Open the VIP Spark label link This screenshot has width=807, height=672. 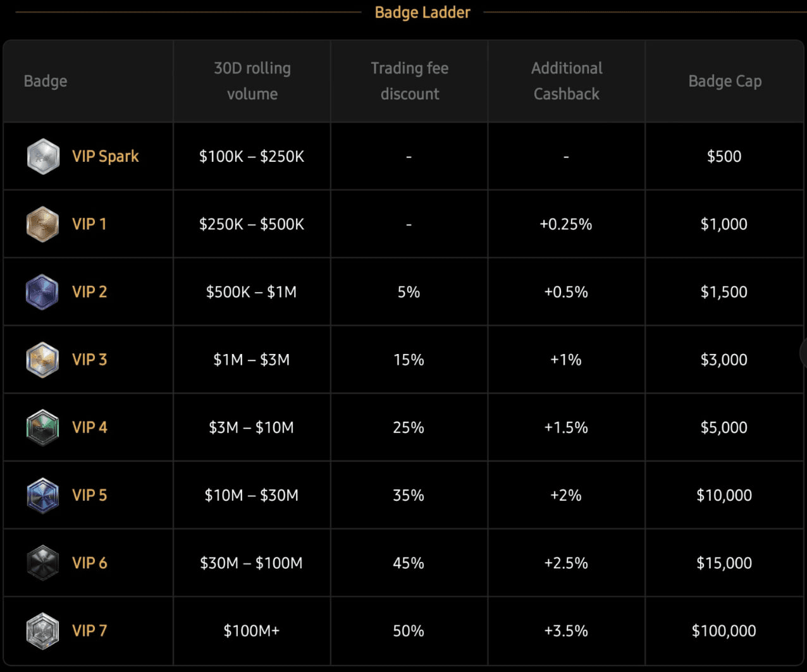click(x=106, y=156)
